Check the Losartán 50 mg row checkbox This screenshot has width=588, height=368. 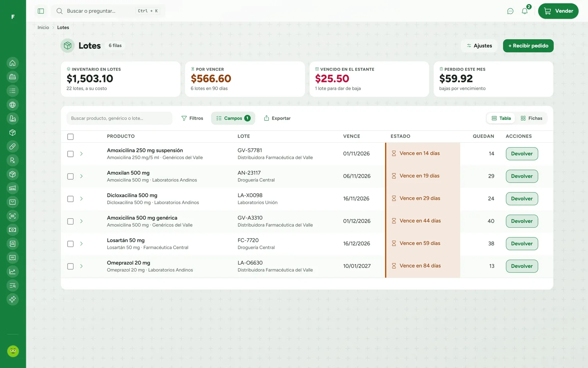[x=71, y=244]
